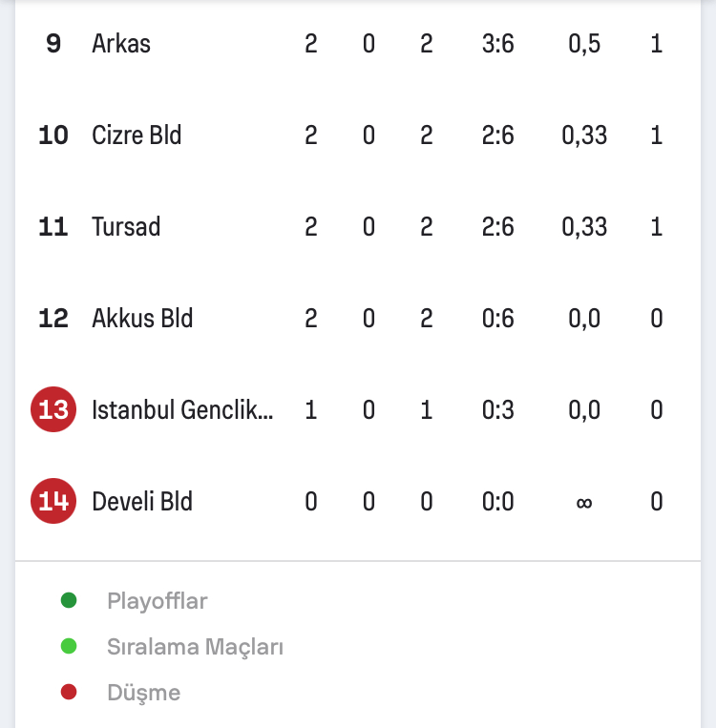
Task: Click the 3:6 set score for Arkas
Action: click(497, 44)
